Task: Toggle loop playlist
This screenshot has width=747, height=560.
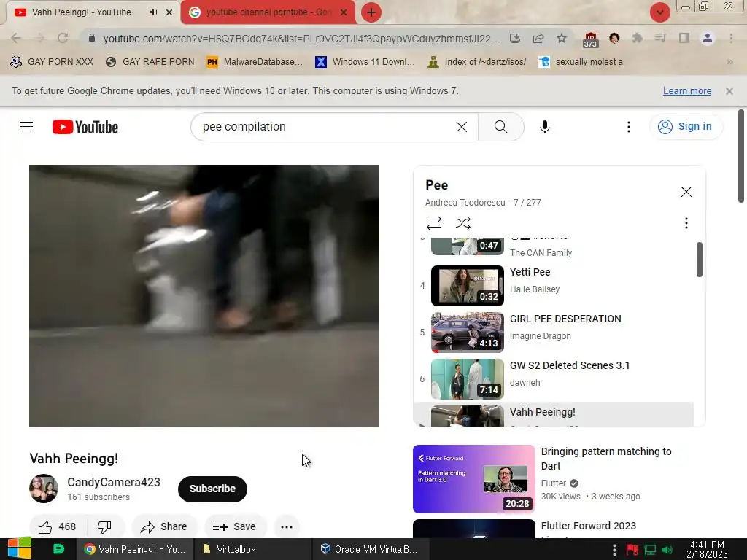Action: click(433, 223)
